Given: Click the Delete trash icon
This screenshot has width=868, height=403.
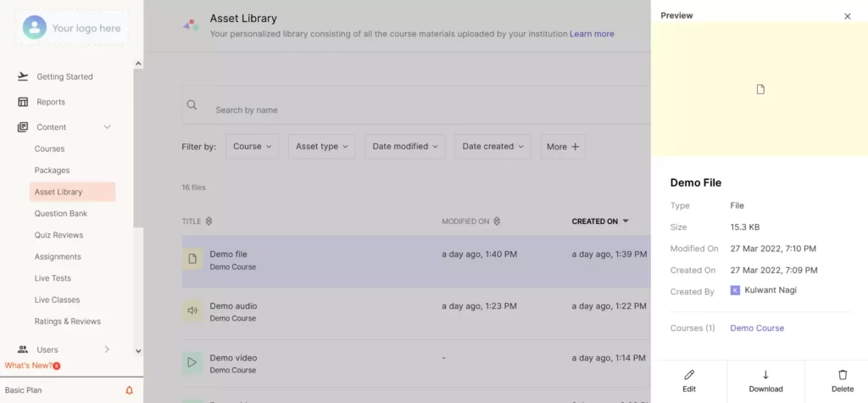Looking at the screenshot, I should coord(843,375).
